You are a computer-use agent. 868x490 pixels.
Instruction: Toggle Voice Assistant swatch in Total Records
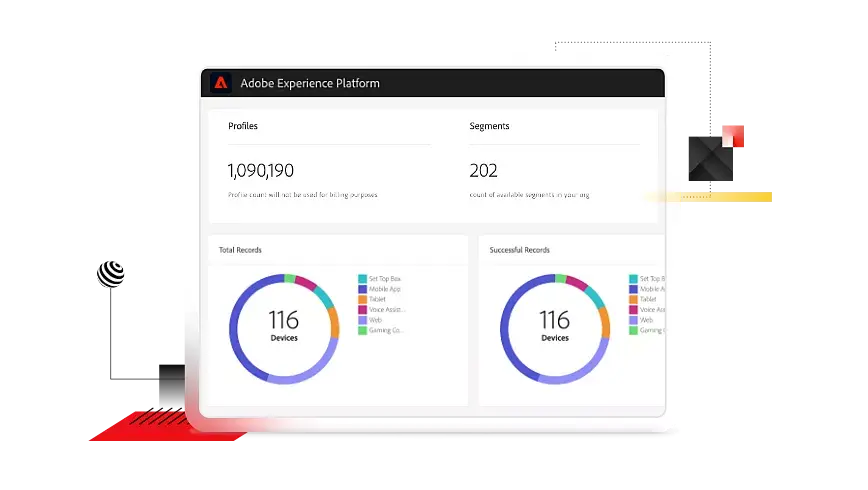click(362, 310)
